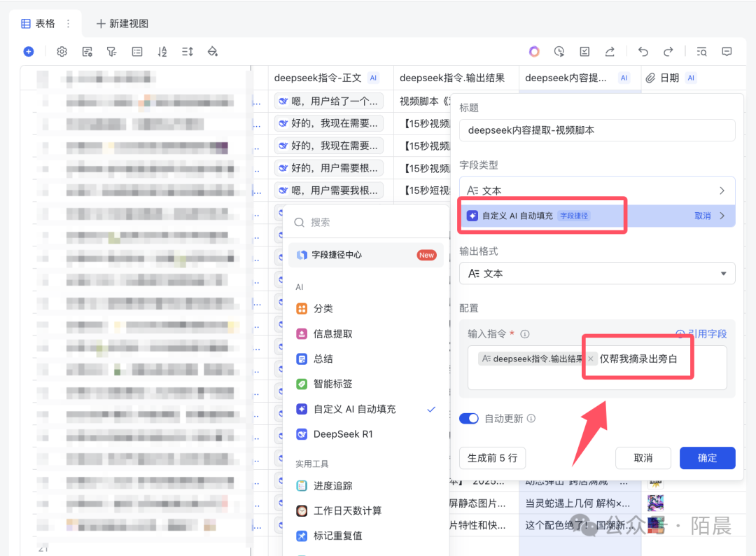Open the 输出格式 文本 dropdown
The image size is (756, 556).
click(x=597, y=273)
